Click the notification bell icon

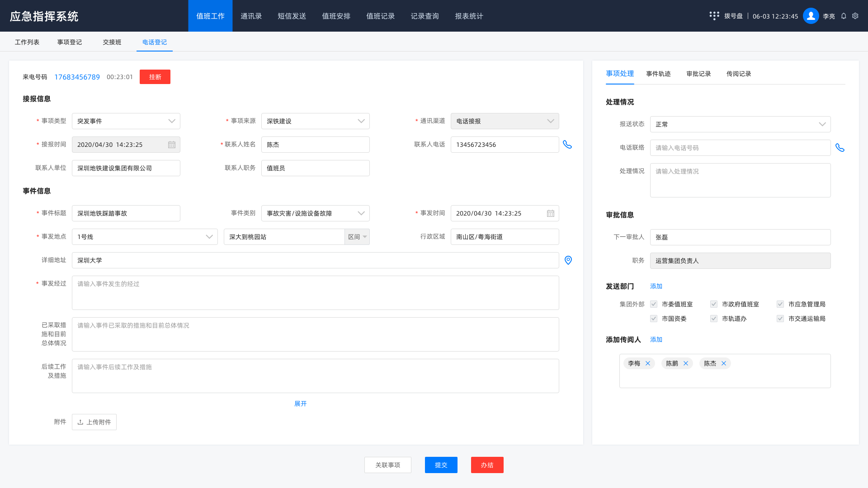click(844, 16)
